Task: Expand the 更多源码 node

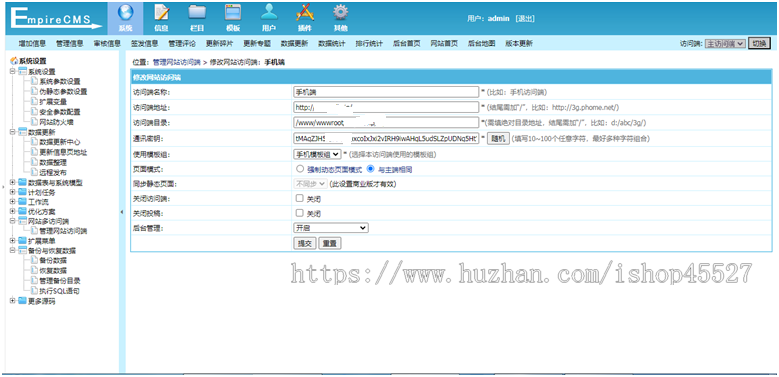Action: click(x=12, y=301)
